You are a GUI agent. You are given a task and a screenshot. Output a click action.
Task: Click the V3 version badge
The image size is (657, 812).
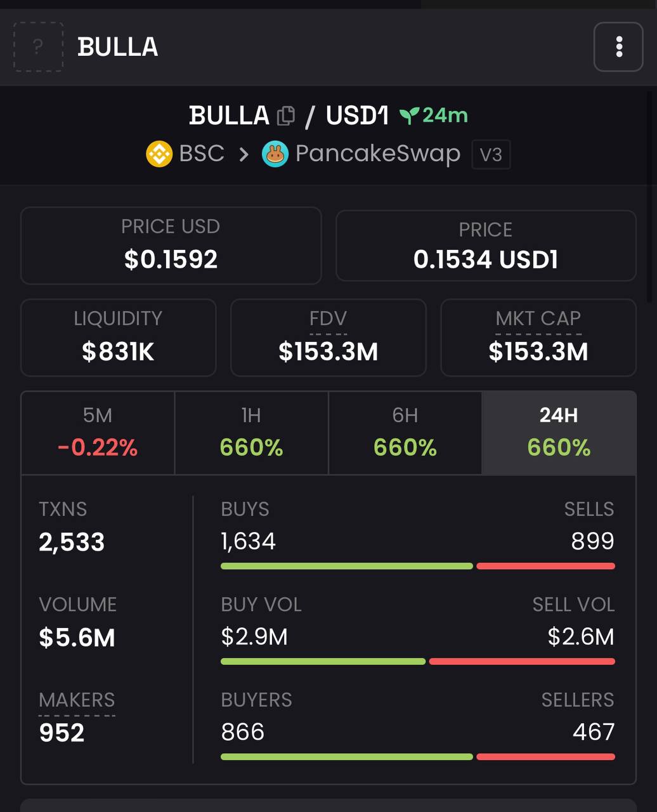click(491, 155)
